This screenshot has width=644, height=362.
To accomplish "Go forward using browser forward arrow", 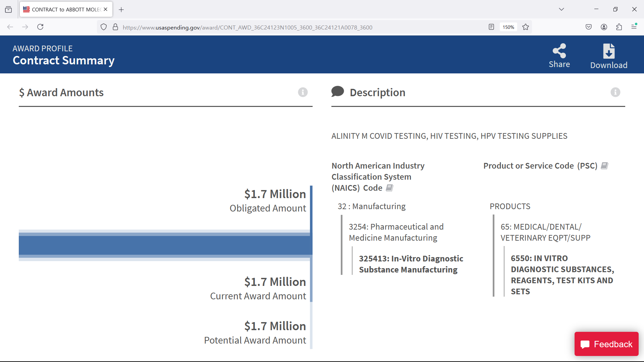I will tap(25, 27).
